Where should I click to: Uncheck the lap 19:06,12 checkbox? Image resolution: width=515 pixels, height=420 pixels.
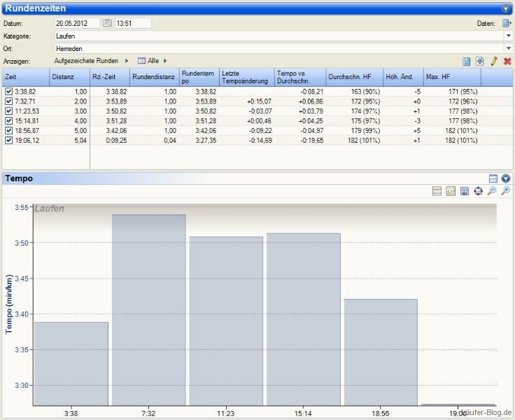tap(9, 140)
